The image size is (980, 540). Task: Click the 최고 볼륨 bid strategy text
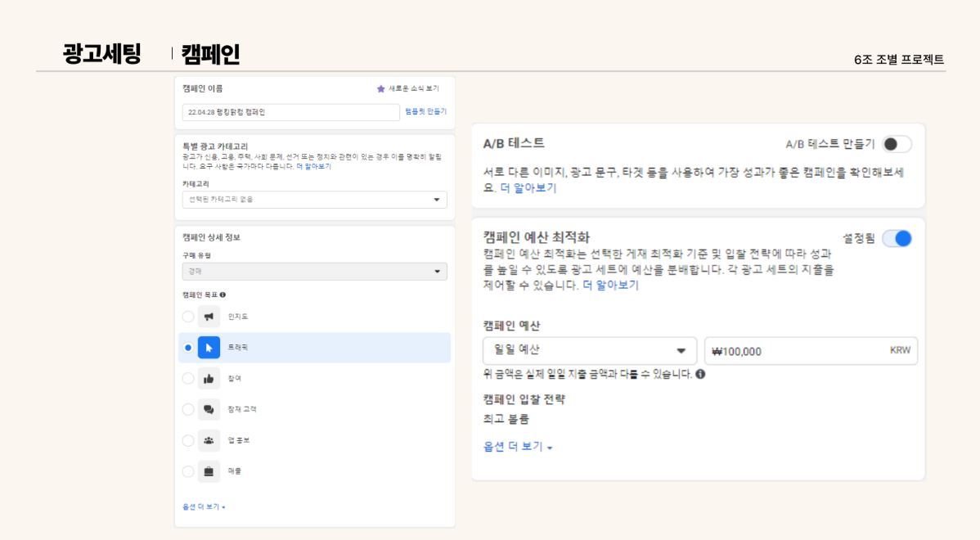(506, 420)
